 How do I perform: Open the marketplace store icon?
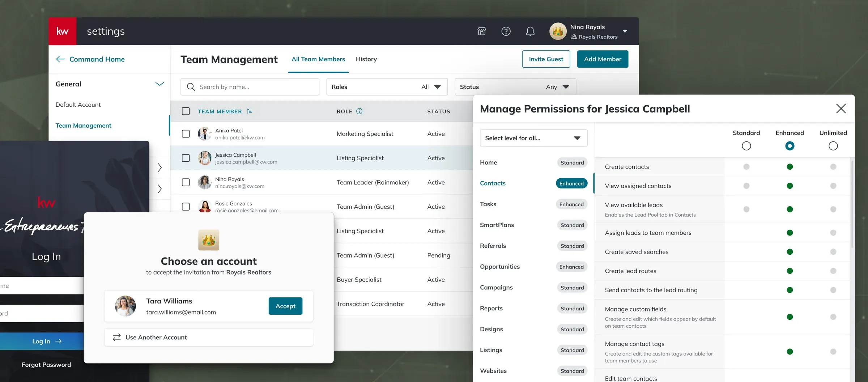(481, 31)
